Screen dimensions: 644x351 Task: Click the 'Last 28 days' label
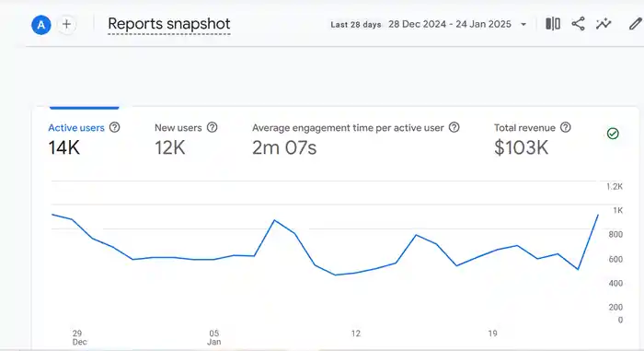click(x=356, y=25)
